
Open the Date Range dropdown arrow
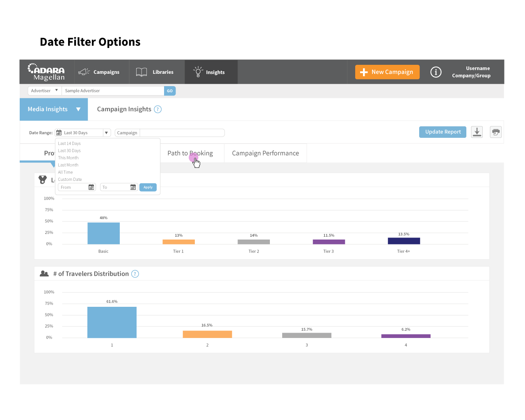[x=107, y=133]
